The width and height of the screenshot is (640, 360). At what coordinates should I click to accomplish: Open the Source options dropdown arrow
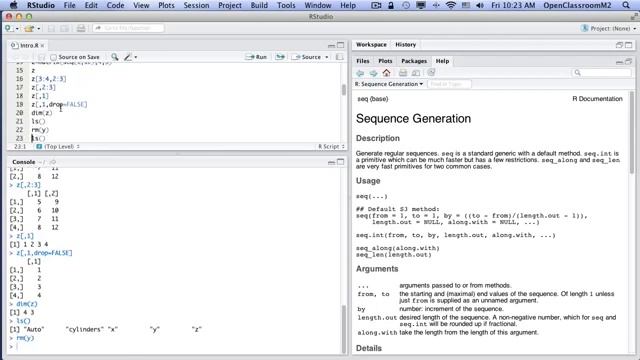pos(327,57)
